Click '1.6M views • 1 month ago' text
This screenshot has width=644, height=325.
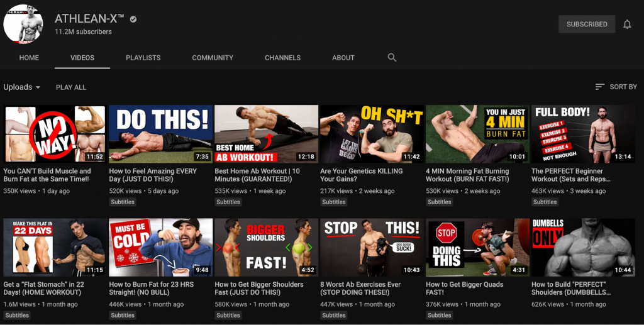[x=40, y=304]
